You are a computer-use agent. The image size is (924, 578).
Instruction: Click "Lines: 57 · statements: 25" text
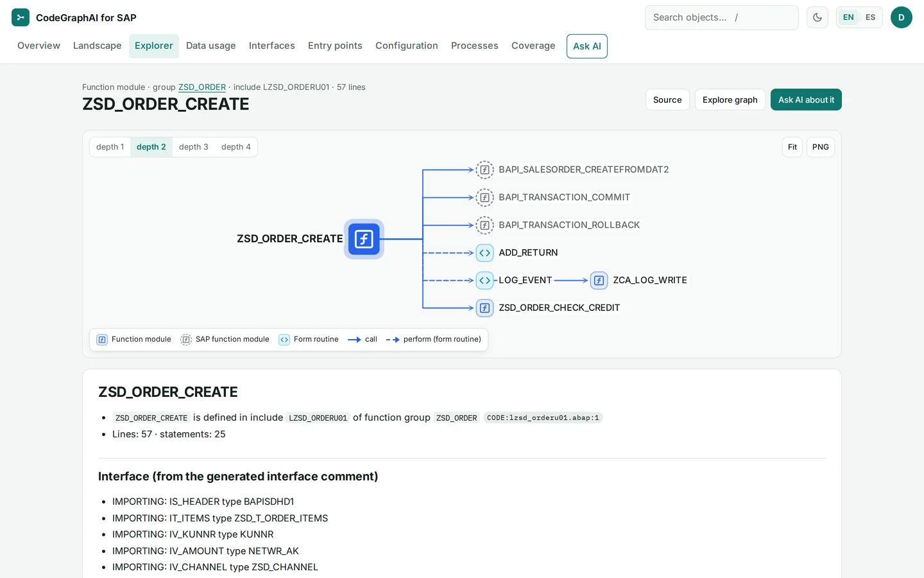pos(169,434)
